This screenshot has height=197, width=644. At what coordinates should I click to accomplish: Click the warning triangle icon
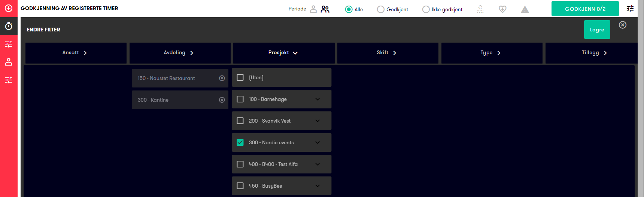[525, 9]
